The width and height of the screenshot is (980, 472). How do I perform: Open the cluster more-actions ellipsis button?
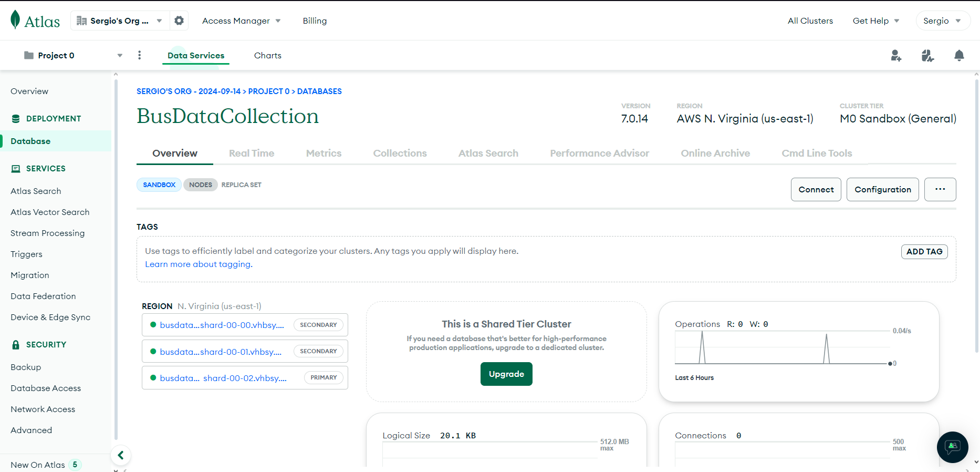[940, 189]
